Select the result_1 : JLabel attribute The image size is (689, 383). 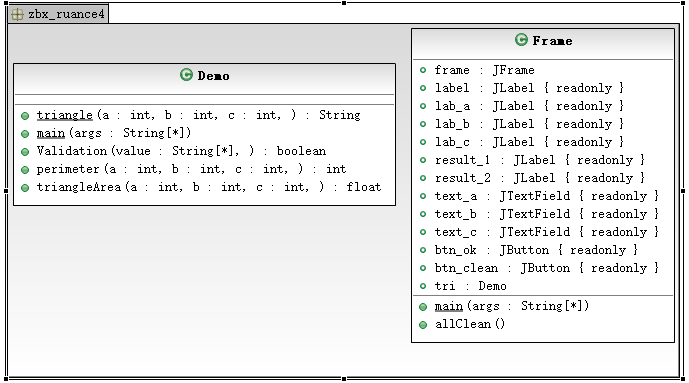tap(540, 160)
